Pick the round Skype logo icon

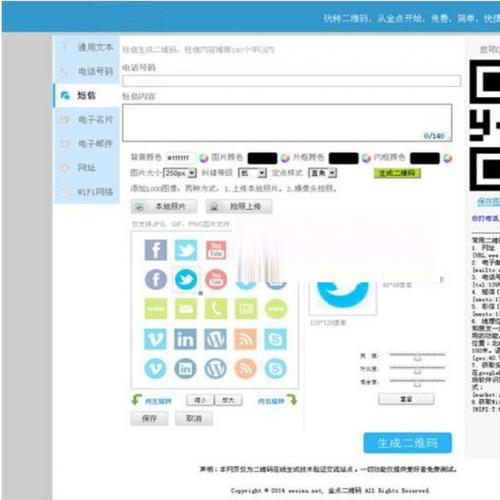pos(276,369)
